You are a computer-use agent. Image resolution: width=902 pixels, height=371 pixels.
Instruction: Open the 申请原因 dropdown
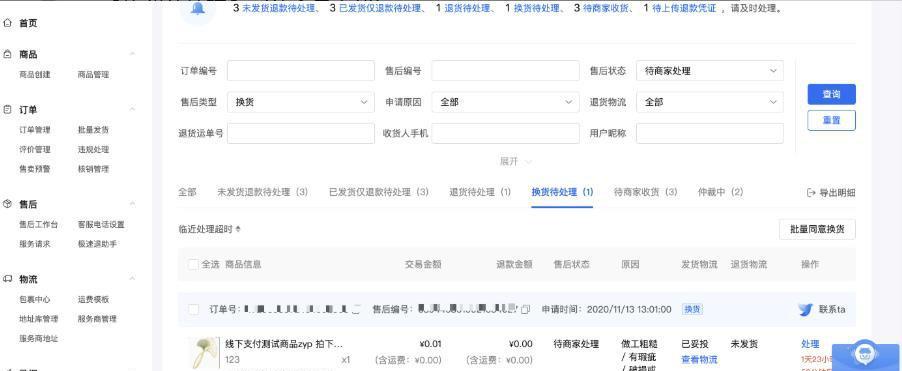pyautogui.click(x=505, y=102)
